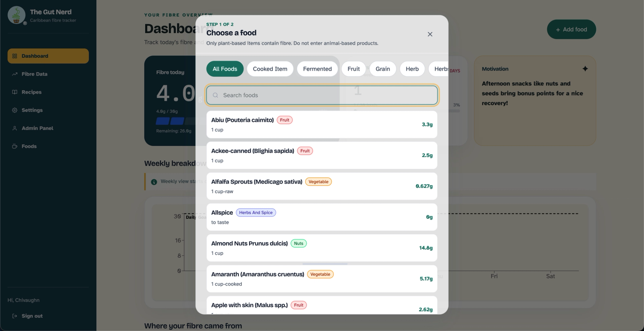Click the Nuts tag on Almond Nuts
Viewport: 644px width, 331px height.
[299, 243]
